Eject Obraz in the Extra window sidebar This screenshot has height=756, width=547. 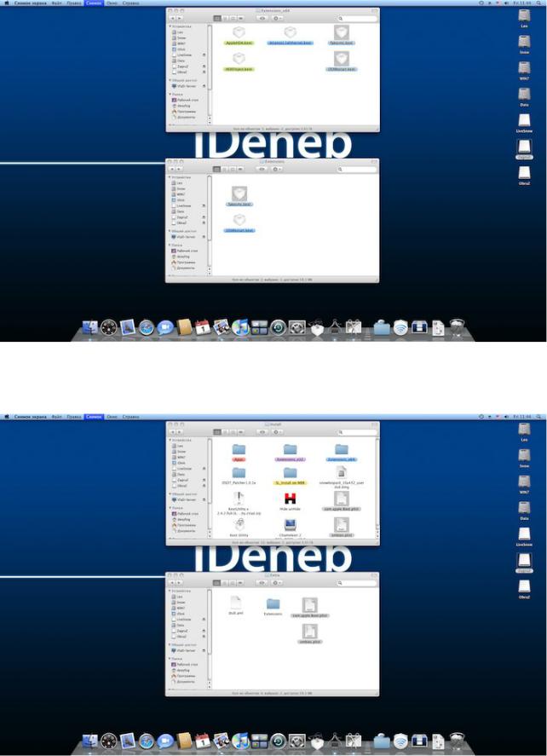[204, 637]
